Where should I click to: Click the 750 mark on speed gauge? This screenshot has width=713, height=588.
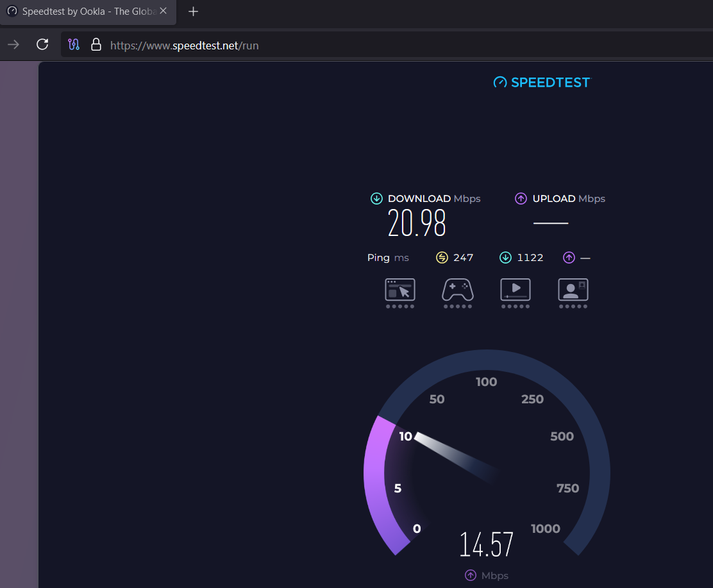[568, 489]
